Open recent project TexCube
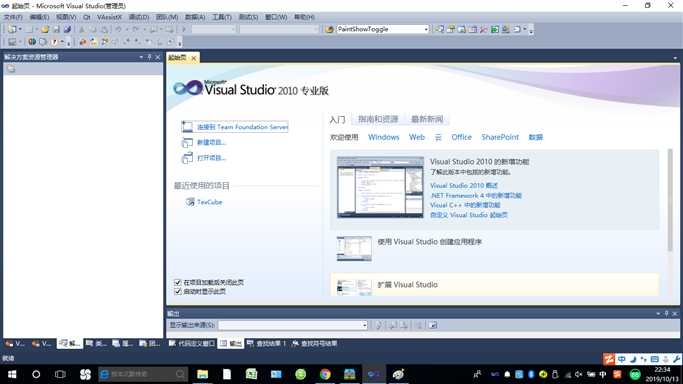Screen dimensions: 683x384 (x=210, y=202)
